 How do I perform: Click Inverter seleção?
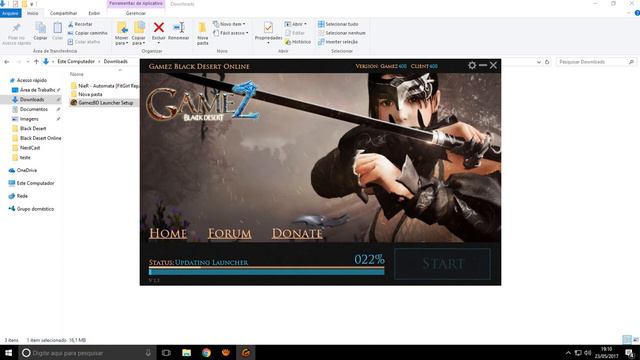click(x=338, y=42)
